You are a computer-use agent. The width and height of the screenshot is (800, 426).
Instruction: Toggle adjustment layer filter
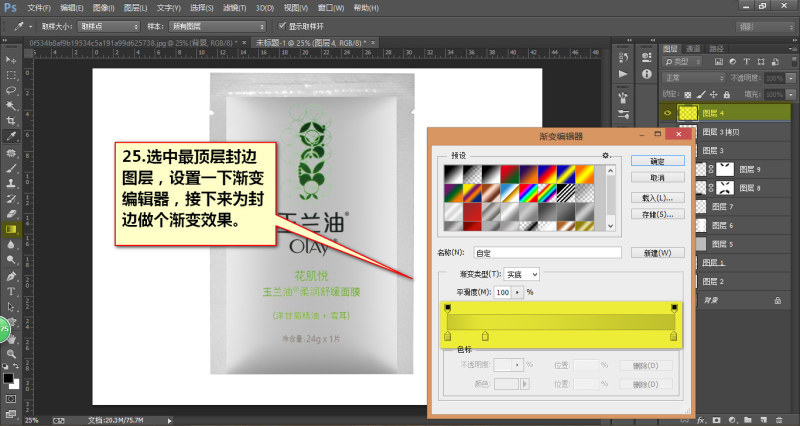(733, 62)
